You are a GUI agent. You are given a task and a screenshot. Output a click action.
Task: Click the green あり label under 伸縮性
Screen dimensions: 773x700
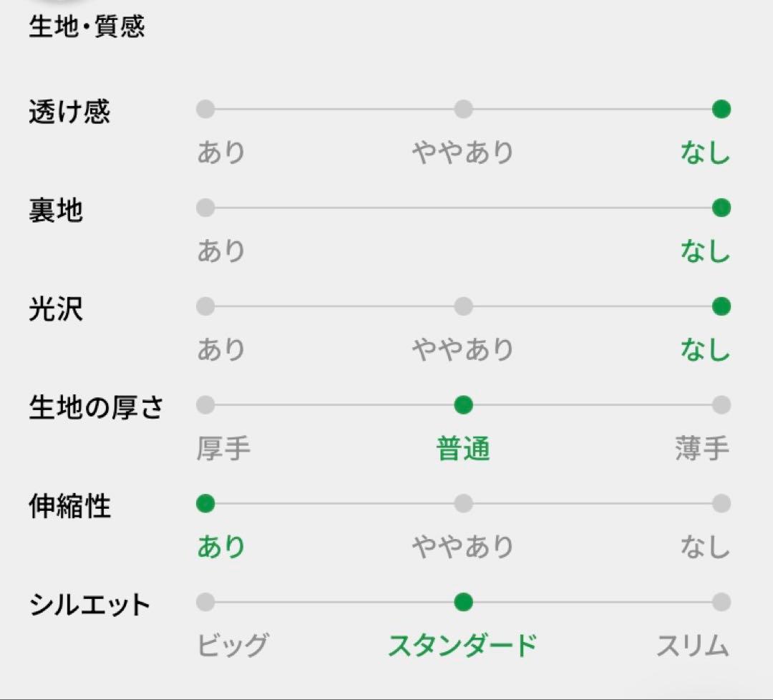coord(221,548)
